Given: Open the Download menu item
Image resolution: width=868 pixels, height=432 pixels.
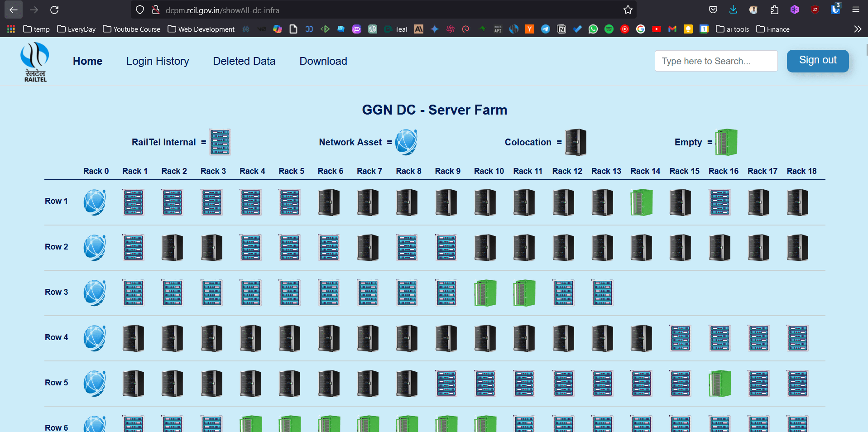Looking at the screenshot, I should 323,61.
